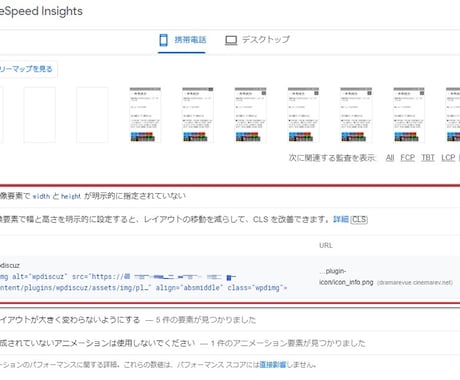The height and width of the screenshot is (380, 460).
Task: Expand the レイアウトが大きく変わらないようにする audit
Action: 230,320
